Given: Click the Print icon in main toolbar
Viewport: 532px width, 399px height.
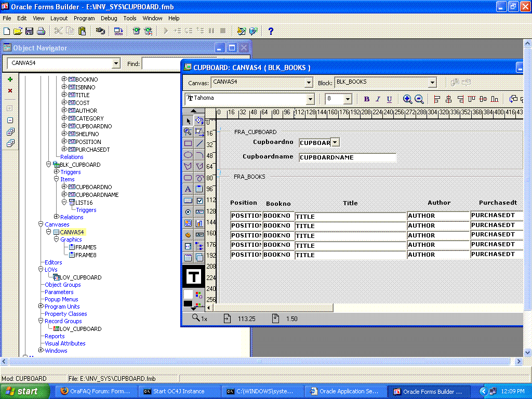Looking at the screenshot, I should point(41,31).
